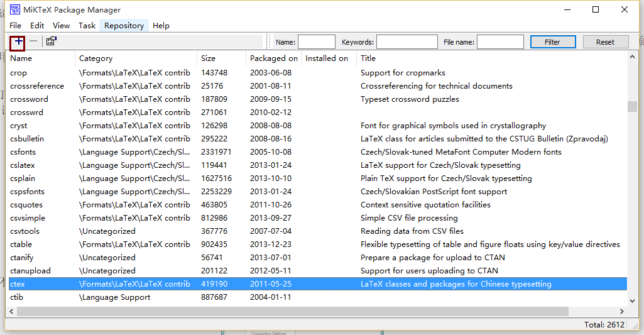
Task: Click title 'Reading data from CSV files'
Action: click(412, 231)
